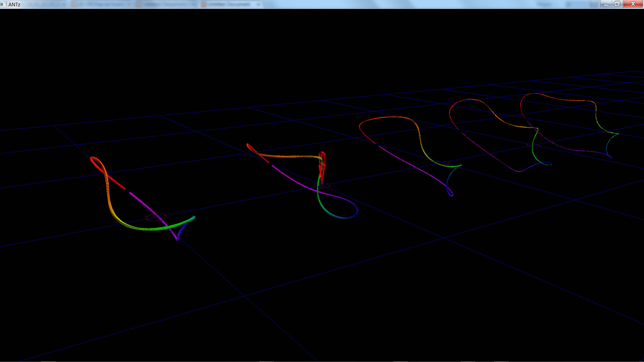
Task: Click the ANTz window title text
Action: [14, 4]
